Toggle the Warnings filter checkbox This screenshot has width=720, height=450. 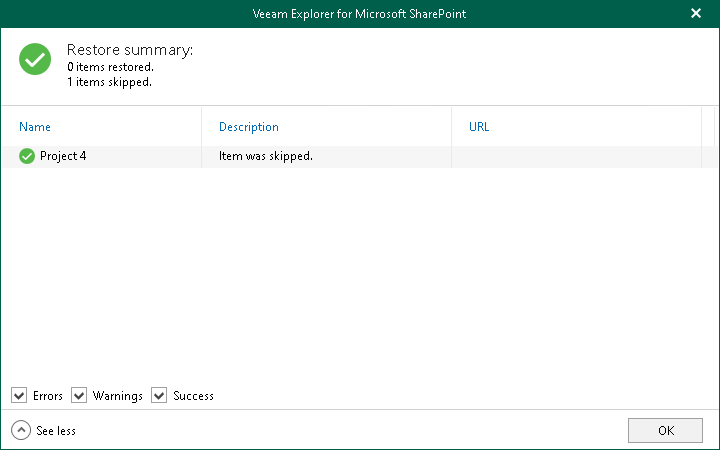coord(80,396)
